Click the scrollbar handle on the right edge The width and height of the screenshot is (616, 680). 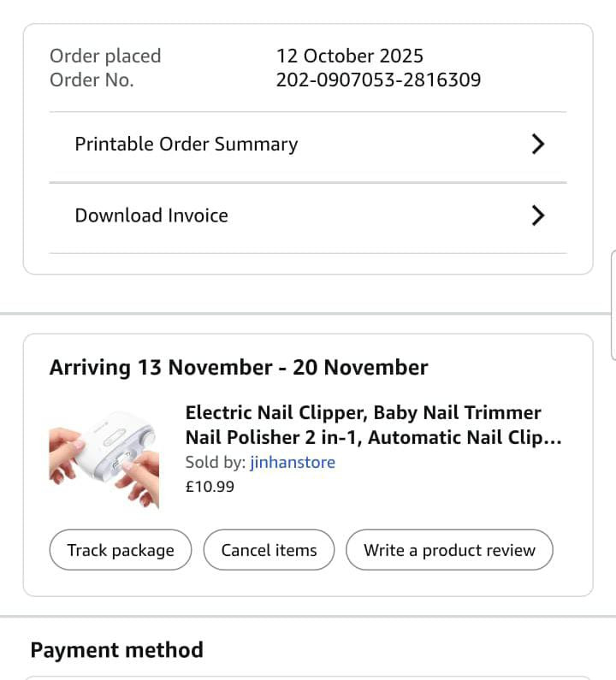pyautogui.click(x=613, y=305)
